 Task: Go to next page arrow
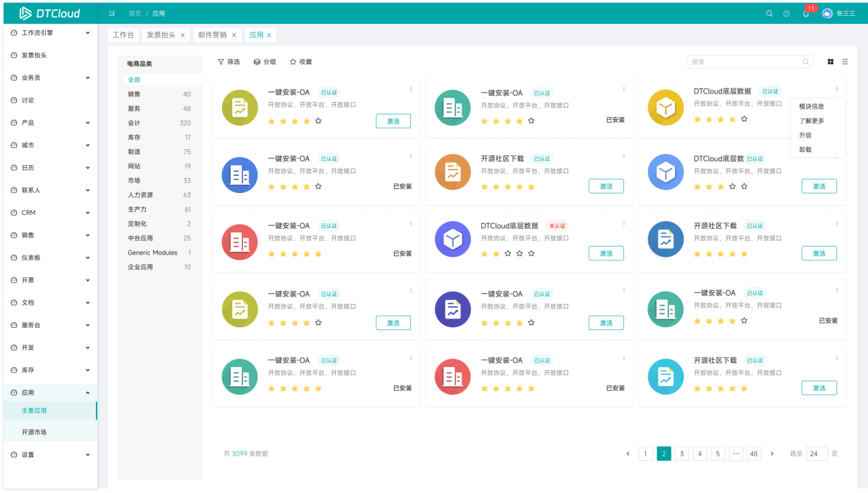pos(772,453)
